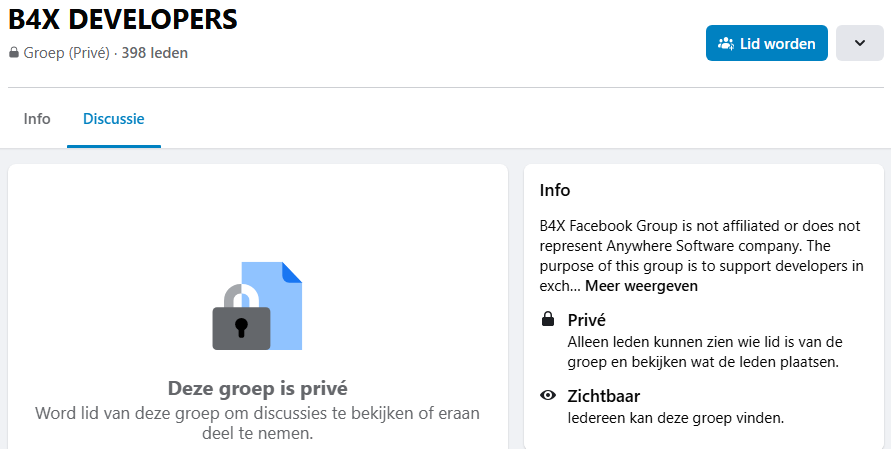The height and width of the screenshot is (449, 891).
Task: Select the Privé heading in the Info panel
Action: (587, 320)
